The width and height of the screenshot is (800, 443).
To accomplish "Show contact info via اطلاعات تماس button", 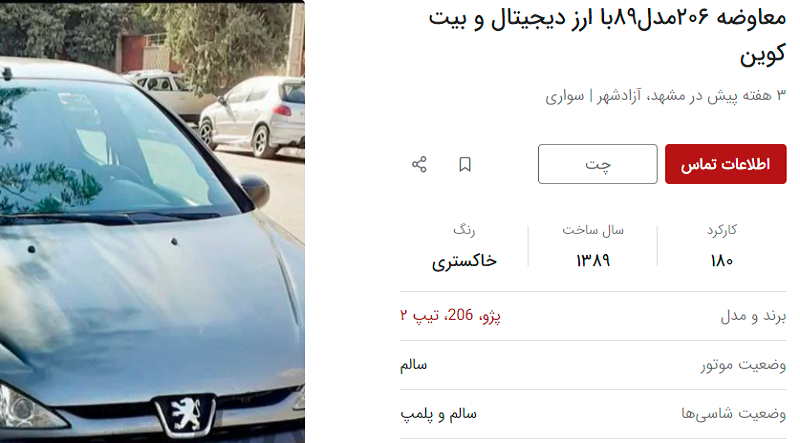I will 726,164.
